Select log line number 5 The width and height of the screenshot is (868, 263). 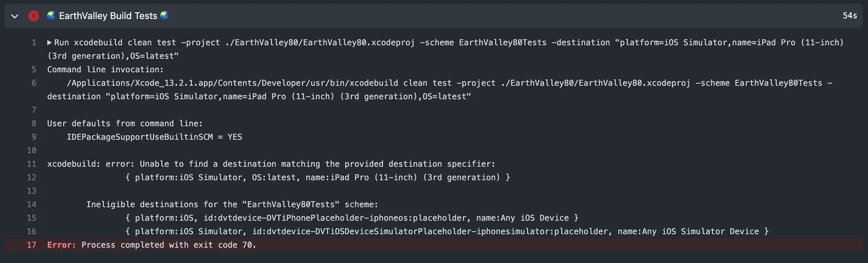coord(33,69)
